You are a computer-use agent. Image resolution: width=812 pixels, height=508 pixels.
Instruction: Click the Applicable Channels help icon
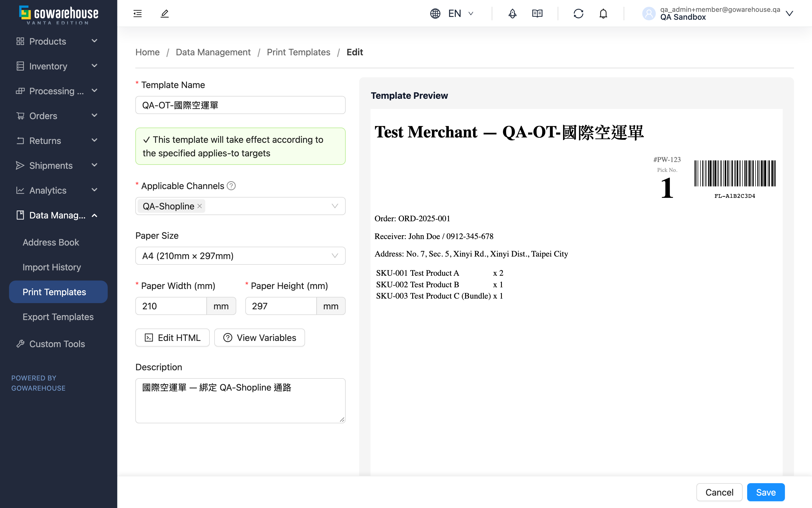click(231, 186)
